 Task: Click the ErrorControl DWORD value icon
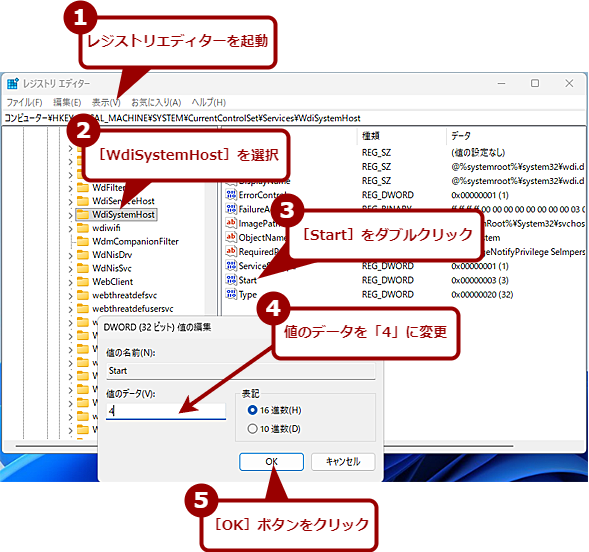[231, 195]
